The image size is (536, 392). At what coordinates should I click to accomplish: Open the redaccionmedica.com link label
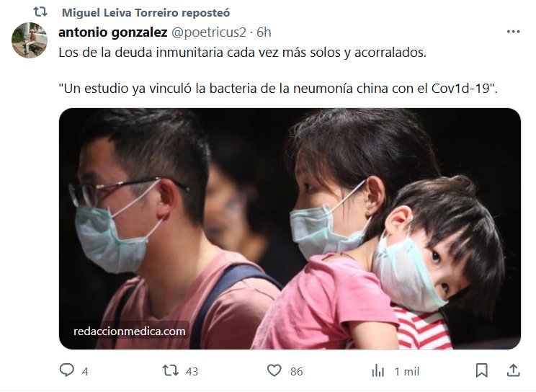pyautogui.click(x=130, y=331)
